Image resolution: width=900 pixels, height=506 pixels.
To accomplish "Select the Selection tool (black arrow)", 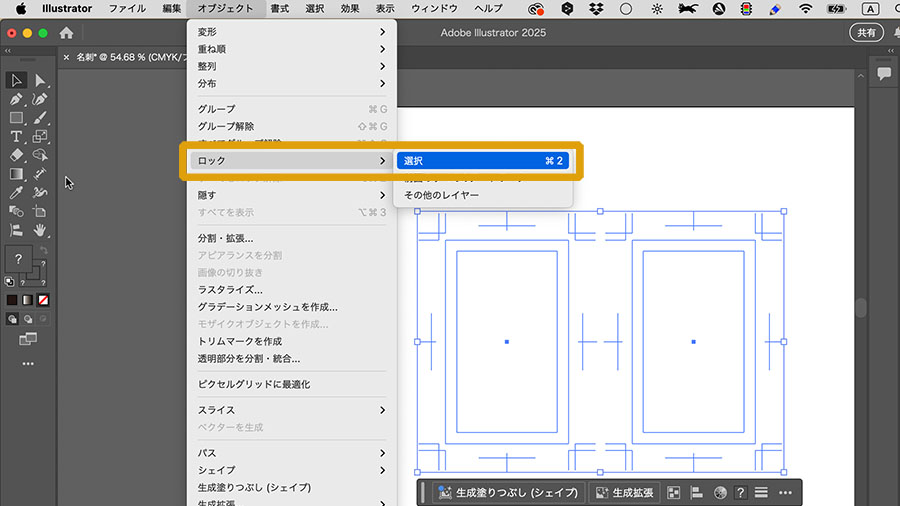I will (x=16, y=80).
